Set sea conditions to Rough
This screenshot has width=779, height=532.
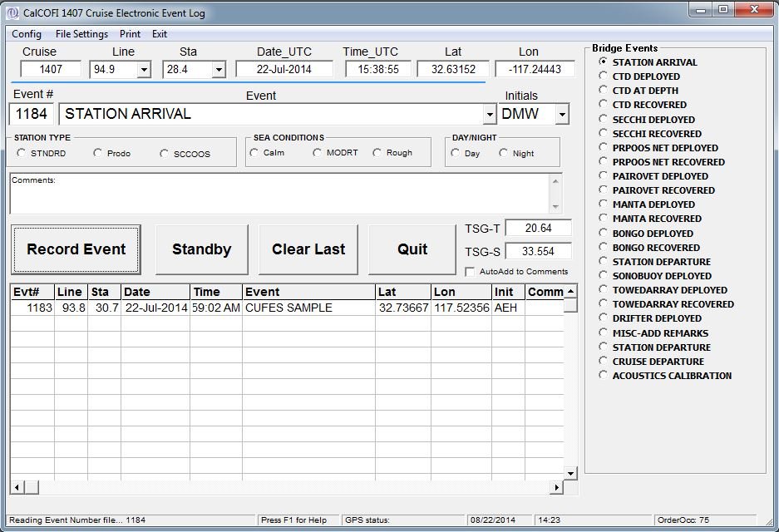pos(377,153)
